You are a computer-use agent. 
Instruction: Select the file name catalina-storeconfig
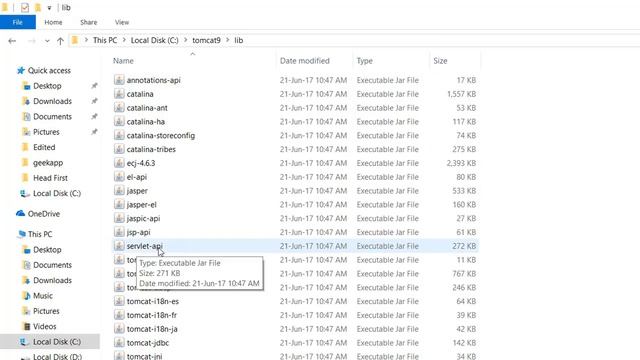(161, 136)
